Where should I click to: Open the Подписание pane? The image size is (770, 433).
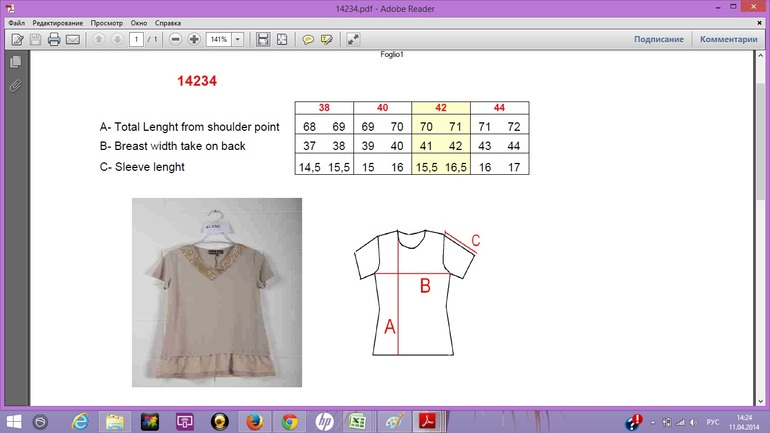coord(659,39)
